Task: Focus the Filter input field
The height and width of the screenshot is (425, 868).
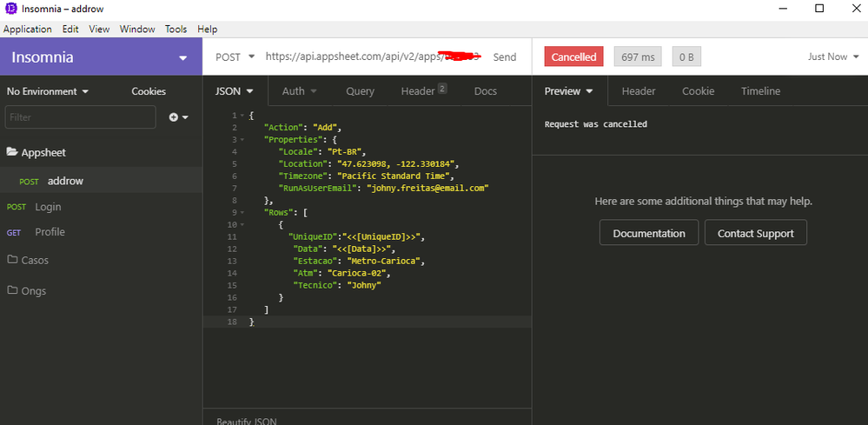Action: pos(80,117)
